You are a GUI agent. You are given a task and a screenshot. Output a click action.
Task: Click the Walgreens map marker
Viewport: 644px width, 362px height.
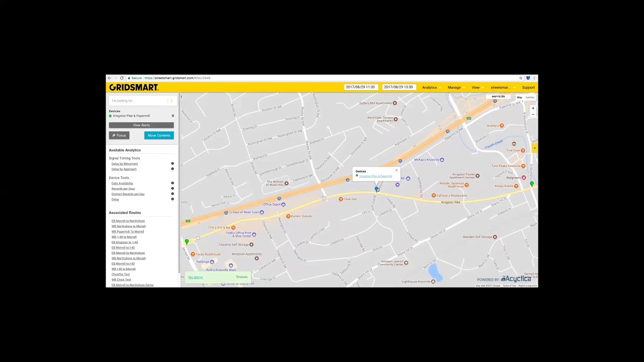pos(524,177)
